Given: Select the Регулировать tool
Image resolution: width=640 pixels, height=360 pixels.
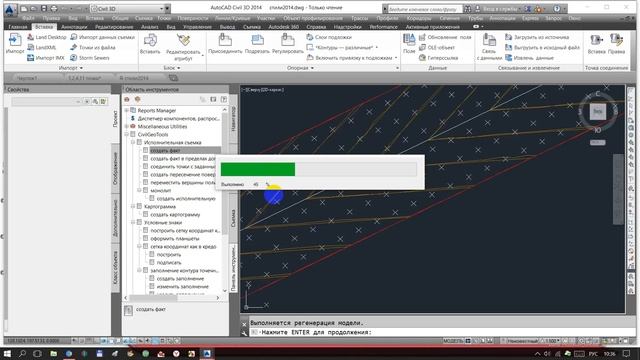Looking at the screenshot, I should [288, 44].
